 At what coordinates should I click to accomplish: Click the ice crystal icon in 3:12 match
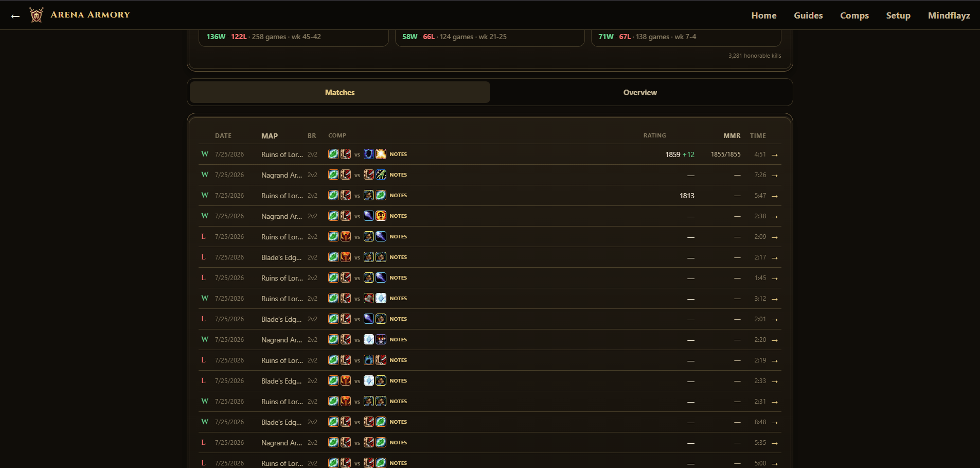pos(381,298)
